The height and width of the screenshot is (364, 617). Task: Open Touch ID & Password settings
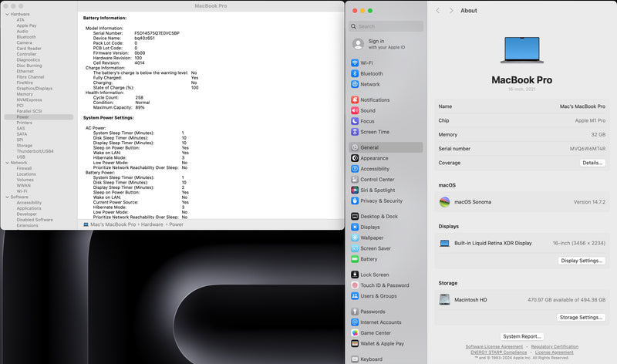click(x=384, y=285)
